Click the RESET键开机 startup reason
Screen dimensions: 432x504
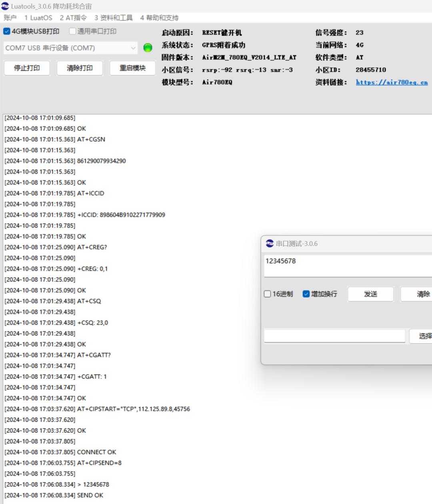[x=222, y=32]
